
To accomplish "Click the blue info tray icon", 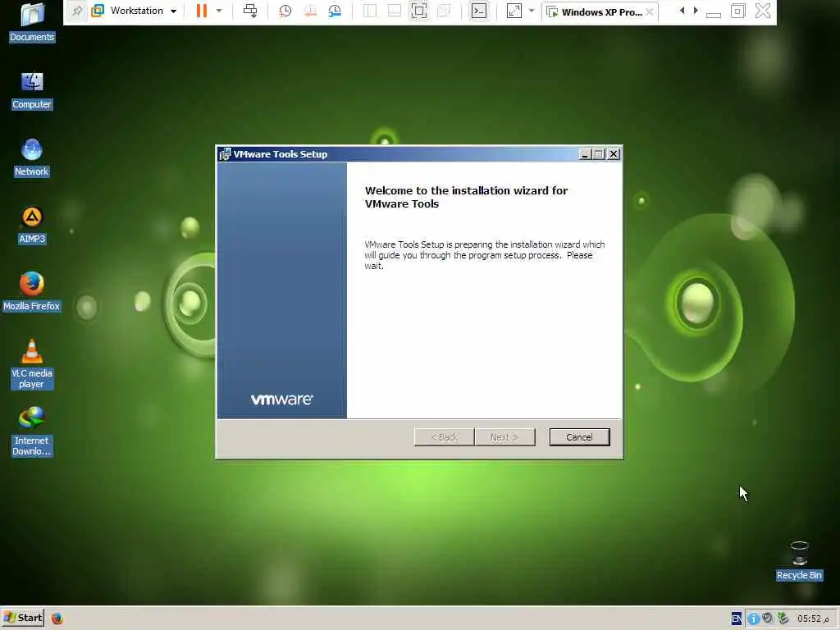I will (753, 619).
